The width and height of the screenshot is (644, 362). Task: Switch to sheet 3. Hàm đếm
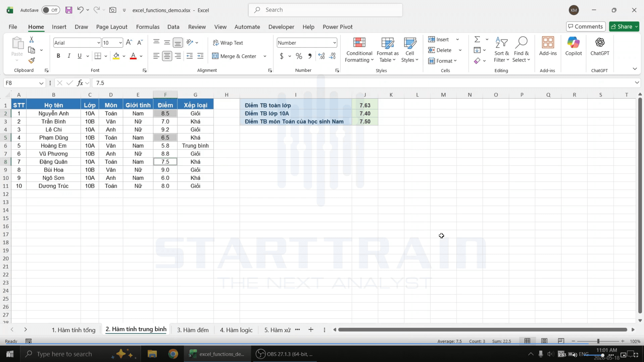(x=193, y=330)
